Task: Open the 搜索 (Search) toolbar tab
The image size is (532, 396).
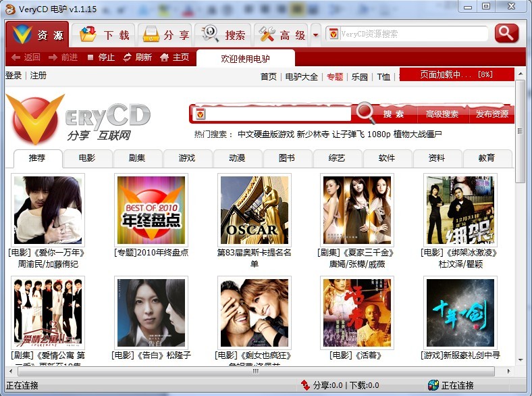Action: [x=223, y=35]
